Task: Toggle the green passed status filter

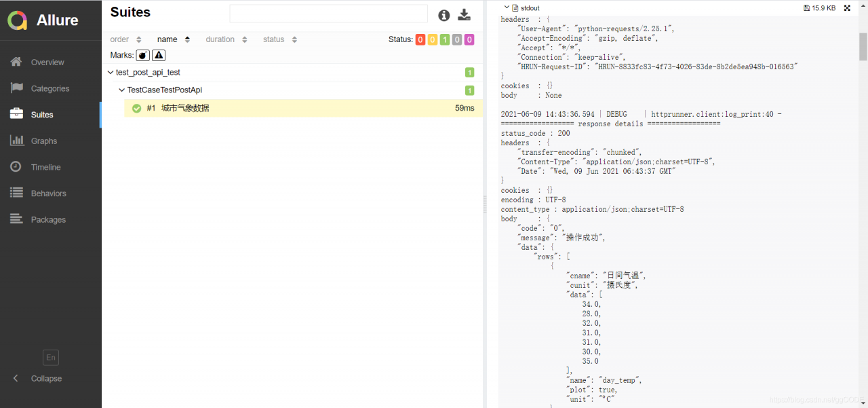Action: click(445, 39)
